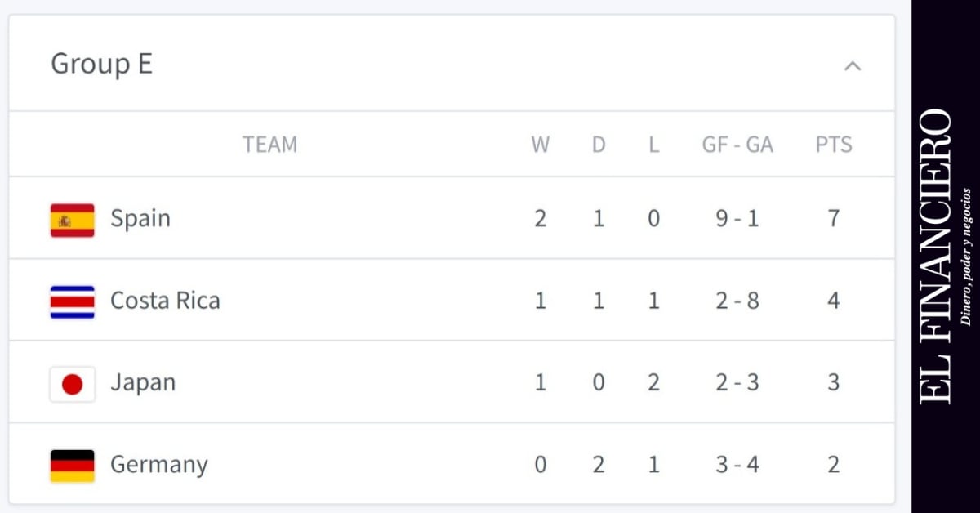Select the Germany team name
This screenshot has width=980, height=513.
click(x=159, y=465)
